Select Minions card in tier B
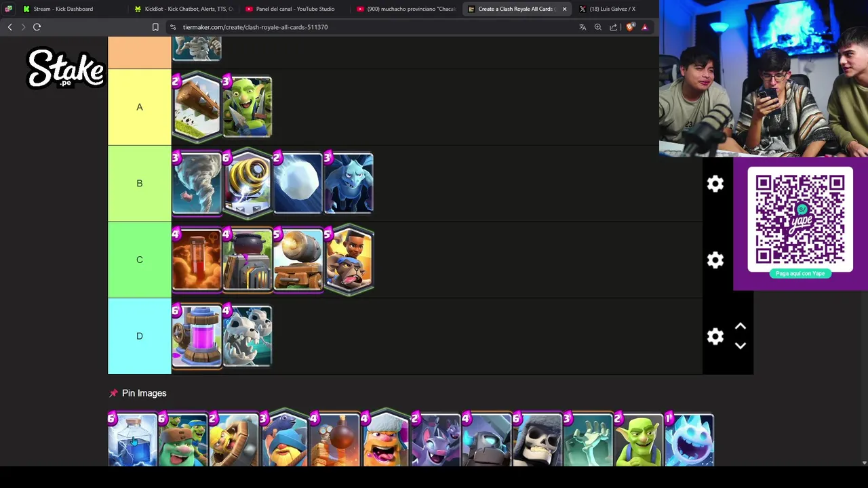This screenshot has height=488, width=868. point(349,184)
